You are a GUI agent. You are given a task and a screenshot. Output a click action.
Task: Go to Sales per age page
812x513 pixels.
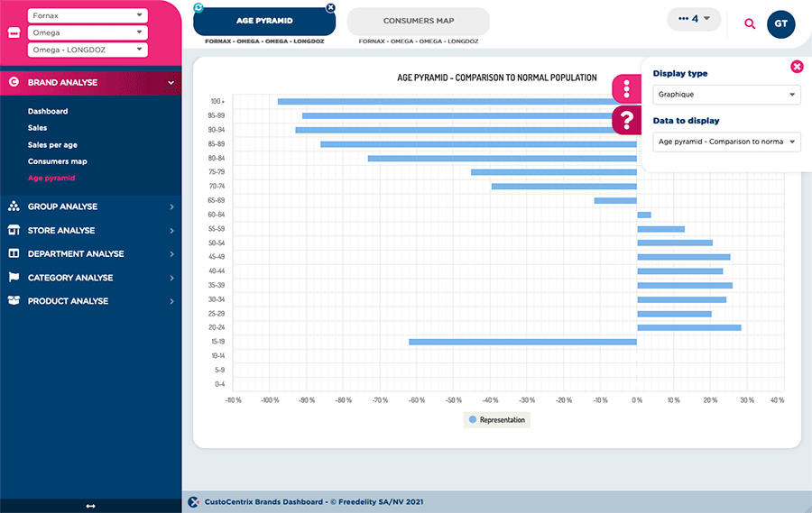point(52,144)
